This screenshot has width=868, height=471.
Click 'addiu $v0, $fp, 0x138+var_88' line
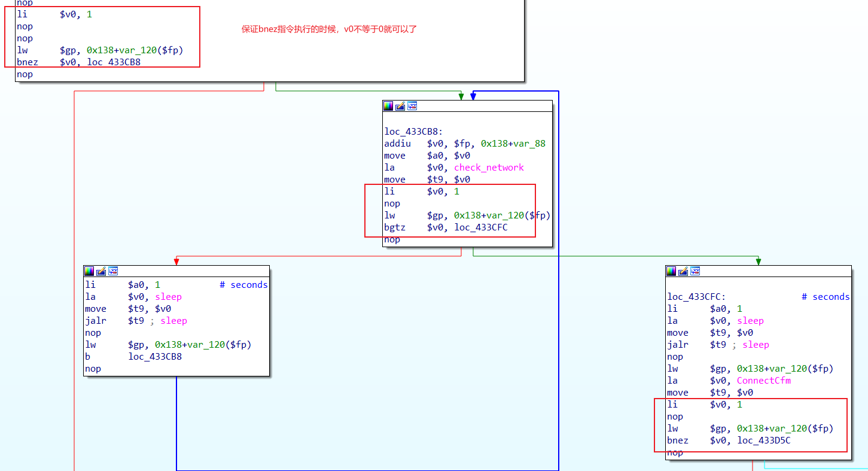(x=465, y=144)
